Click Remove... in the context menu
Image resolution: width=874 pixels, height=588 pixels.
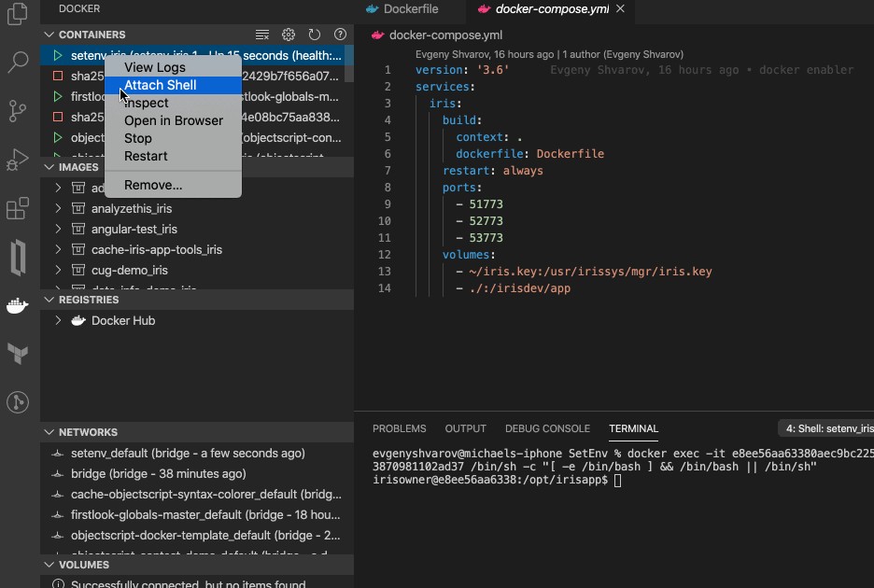pos(153,185)
